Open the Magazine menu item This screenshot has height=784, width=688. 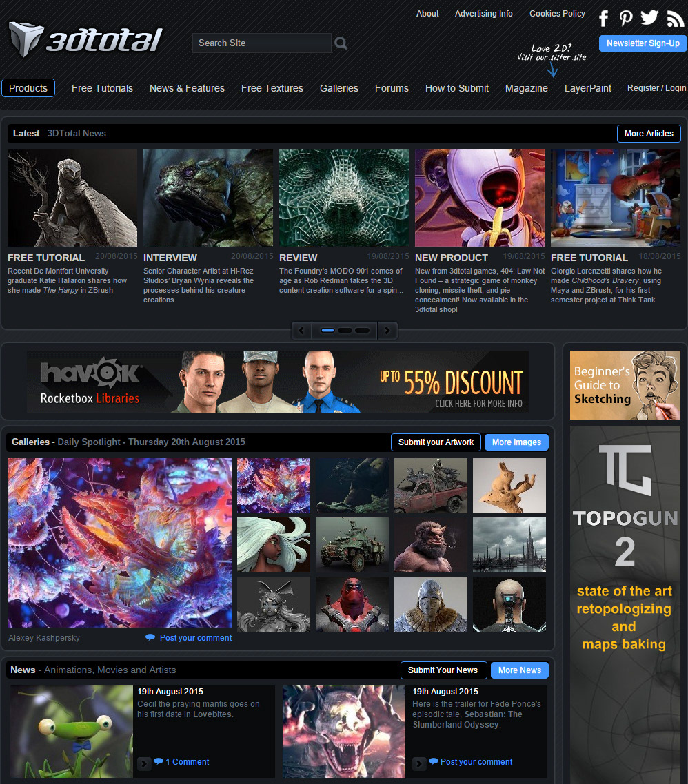tap(527, 88)
